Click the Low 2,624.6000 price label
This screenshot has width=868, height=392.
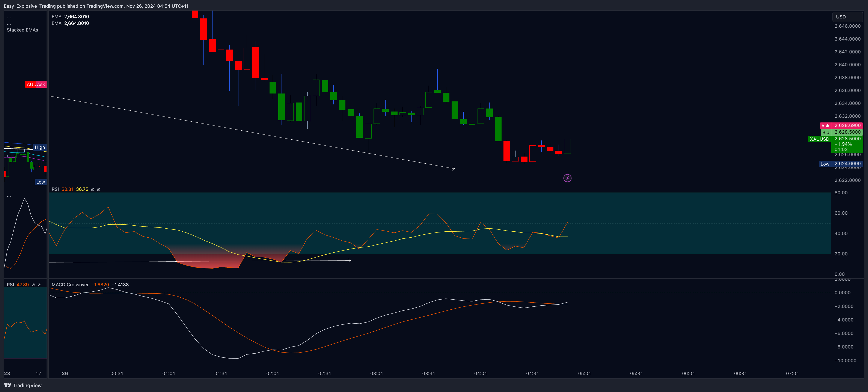841,164
